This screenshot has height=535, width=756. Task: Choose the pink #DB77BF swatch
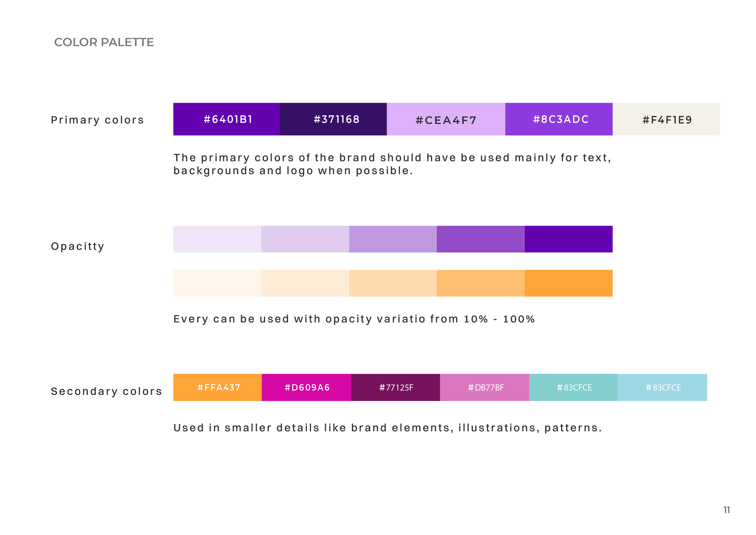click(x=485, y=387)
